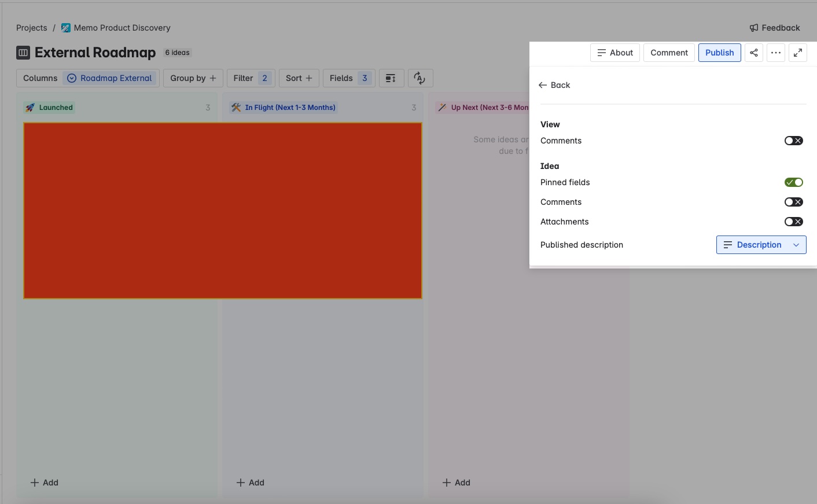Open the three-dot more actions menu
817x504 pixels.
[776, 53]
